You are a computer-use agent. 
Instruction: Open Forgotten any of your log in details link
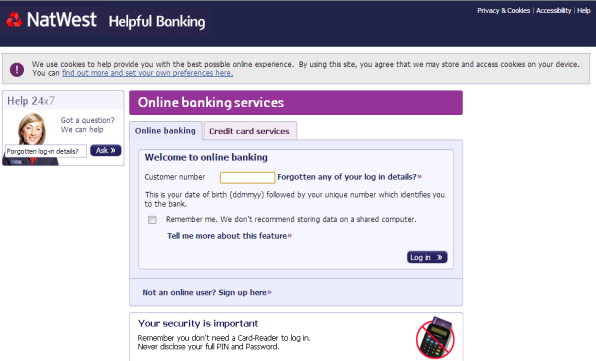pyautogui.click(x=349, y=177)
